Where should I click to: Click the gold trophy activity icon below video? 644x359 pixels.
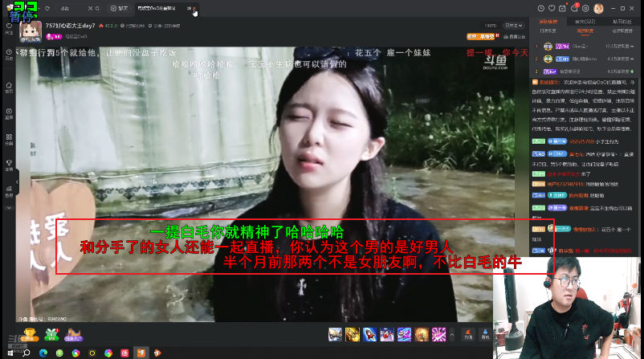(x=29, y=335)
